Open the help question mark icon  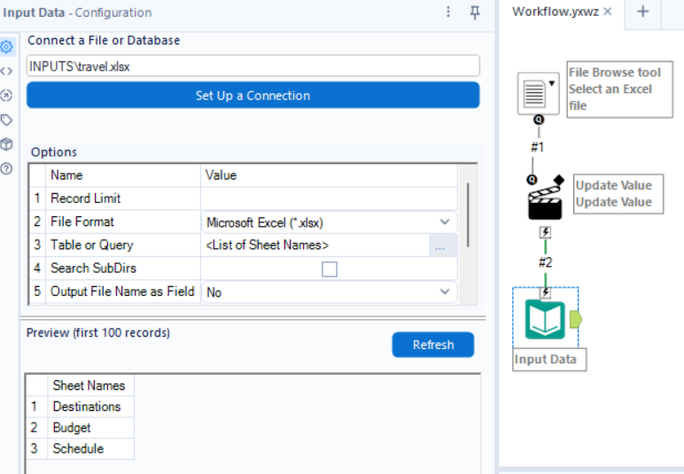(x=7, y=169)
